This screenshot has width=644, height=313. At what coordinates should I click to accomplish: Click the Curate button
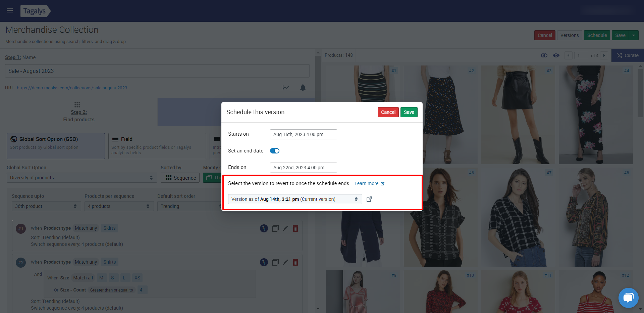coord(628,55)
